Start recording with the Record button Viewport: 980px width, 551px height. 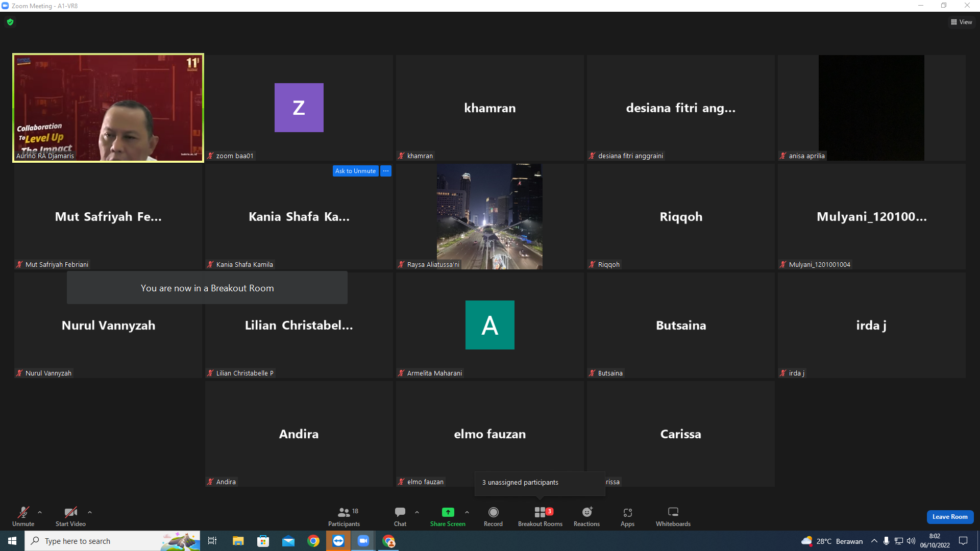pyautogui.click(x=493, y=516)
